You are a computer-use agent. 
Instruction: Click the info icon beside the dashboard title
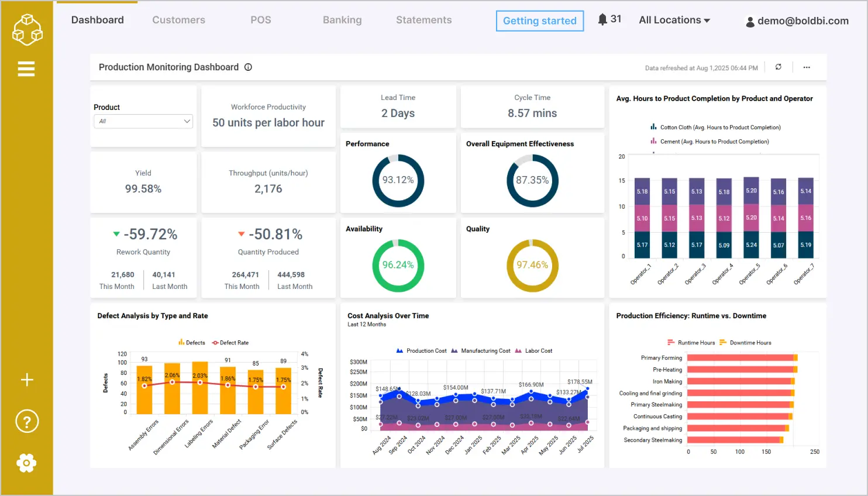pos(248,67)
